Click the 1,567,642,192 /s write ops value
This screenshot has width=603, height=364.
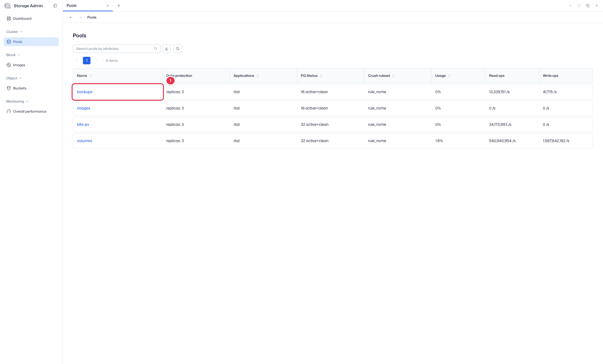pos(556,141)
